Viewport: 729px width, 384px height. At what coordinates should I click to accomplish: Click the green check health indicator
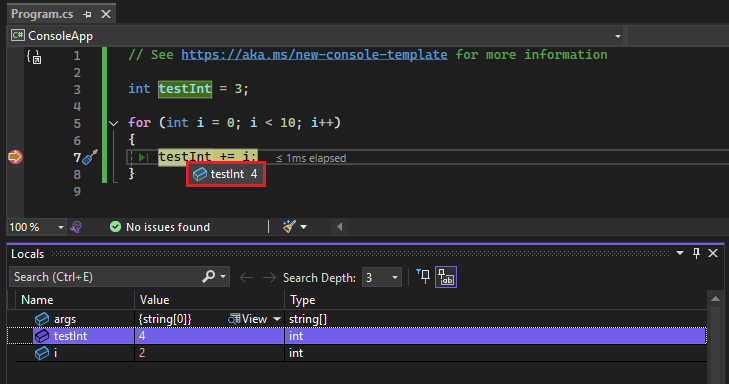pyautogui.click(x=115, y=226)
